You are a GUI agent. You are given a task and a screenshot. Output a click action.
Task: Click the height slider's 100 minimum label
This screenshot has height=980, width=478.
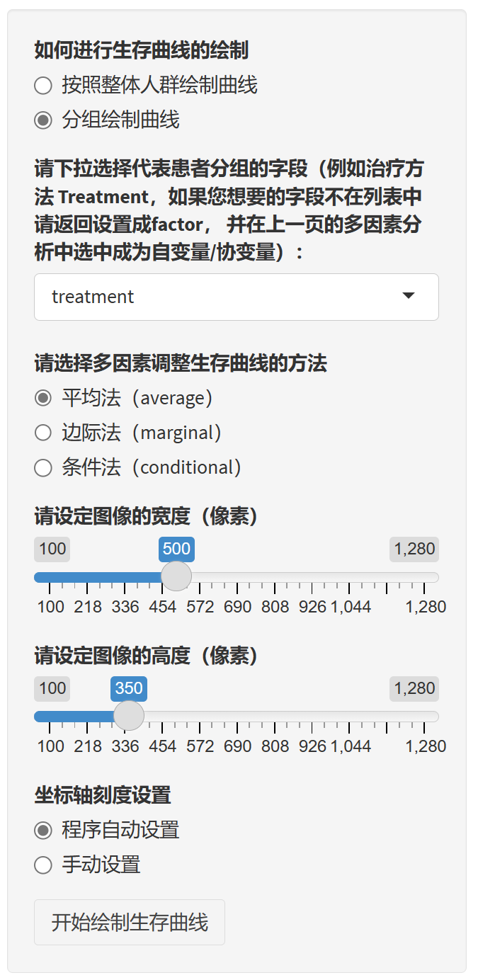point(52,688)
